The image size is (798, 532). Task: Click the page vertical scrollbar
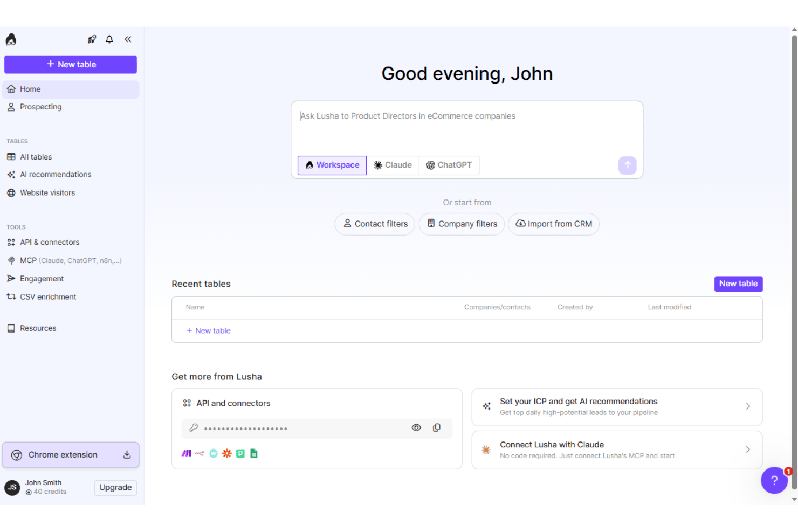(794, 262)
